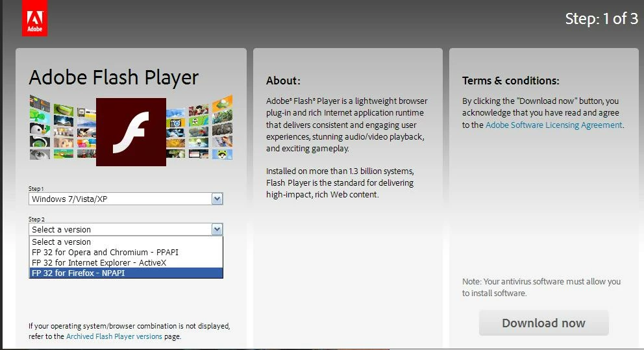Click the right thumbnail collage beside Flash logo
Viewport: 644px width, 350px height.
click(199, 127)
